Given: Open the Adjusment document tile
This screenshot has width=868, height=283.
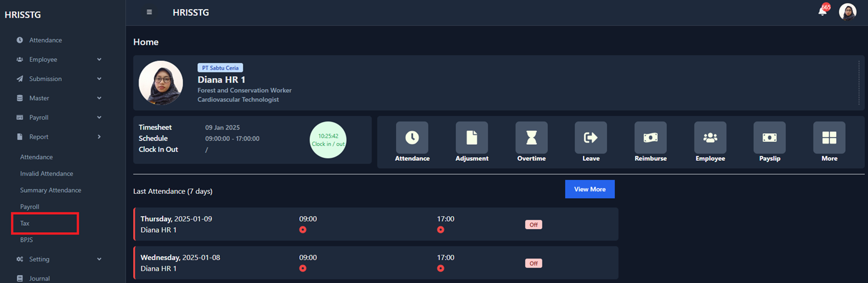Looking at the screenshot, I should click(472, 138).
